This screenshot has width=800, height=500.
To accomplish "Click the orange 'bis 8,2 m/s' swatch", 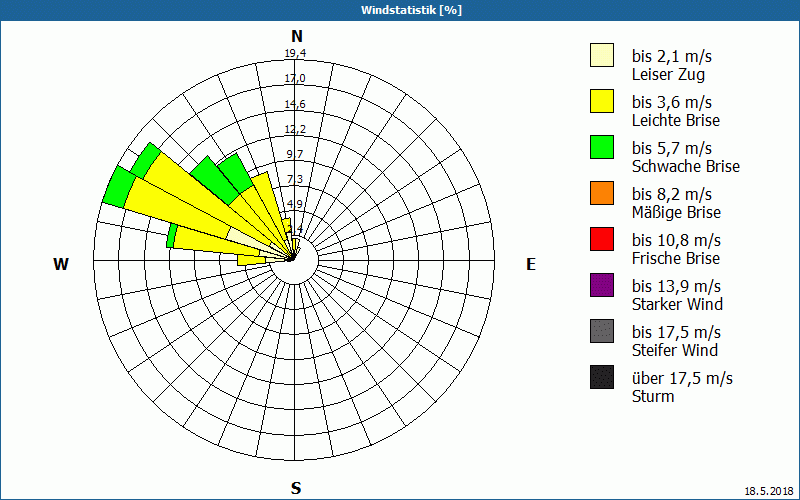I will pos(602,193).
